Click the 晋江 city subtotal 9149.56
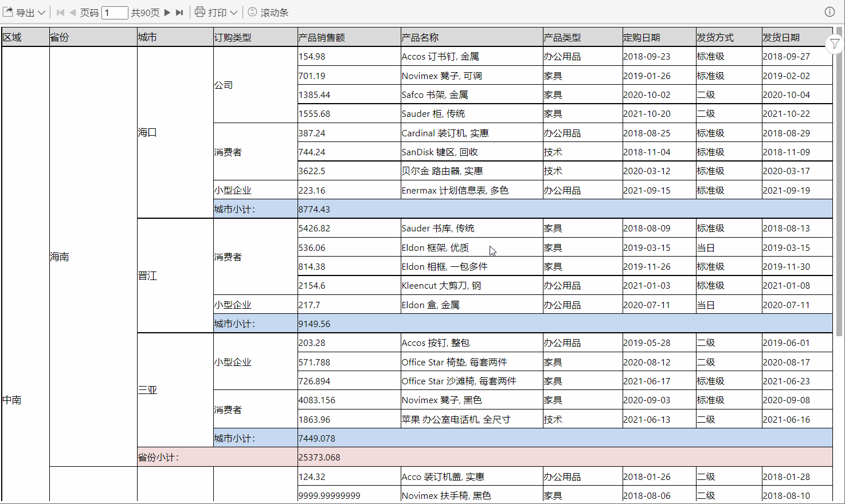 tap(565, 324)
